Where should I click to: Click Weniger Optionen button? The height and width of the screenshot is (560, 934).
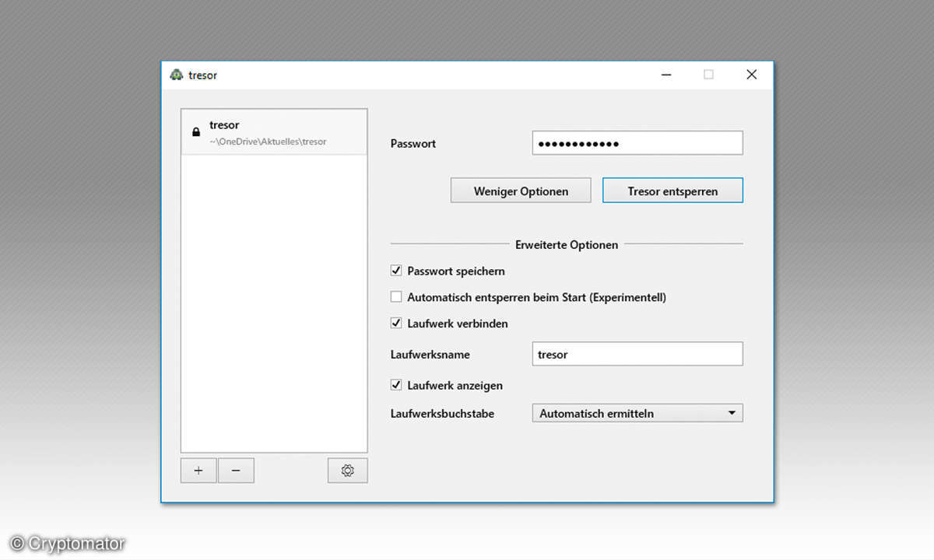(521, 191)
